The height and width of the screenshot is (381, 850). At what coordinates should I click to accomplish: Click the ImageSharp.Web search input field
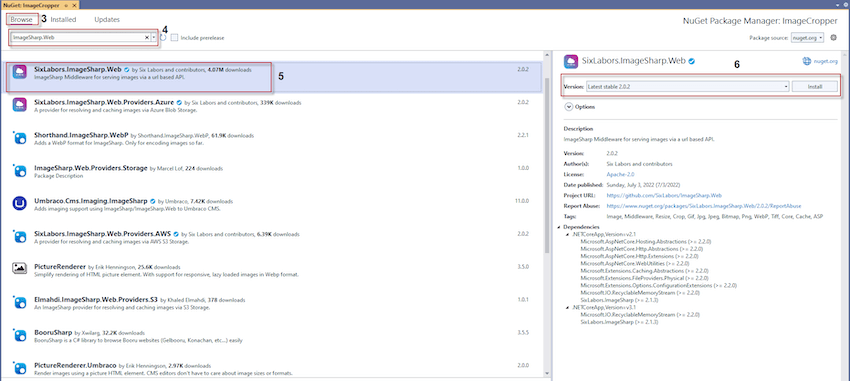[x=77, y=37]
